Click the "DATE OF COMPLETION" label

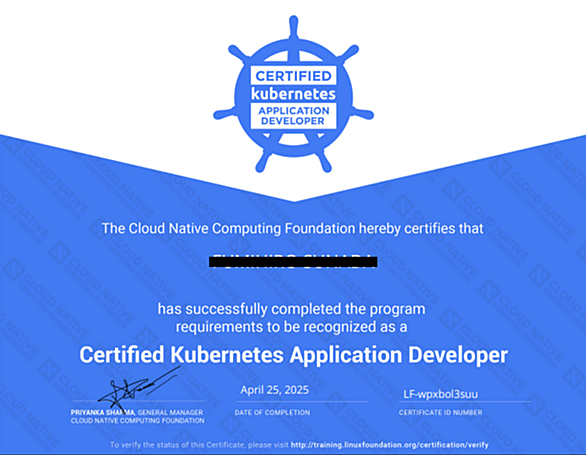(x=272, y=412)
